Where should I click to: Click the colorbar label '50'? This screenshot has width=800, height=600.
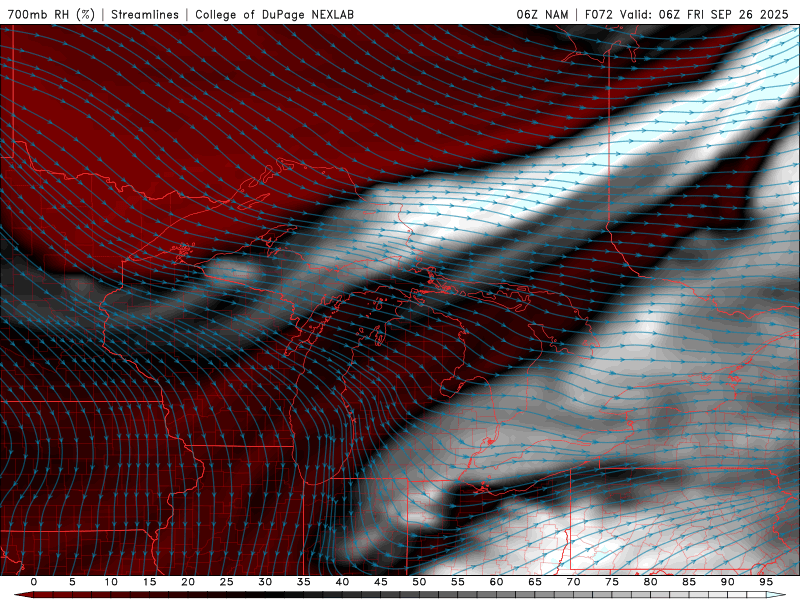(x=419, y=582)
